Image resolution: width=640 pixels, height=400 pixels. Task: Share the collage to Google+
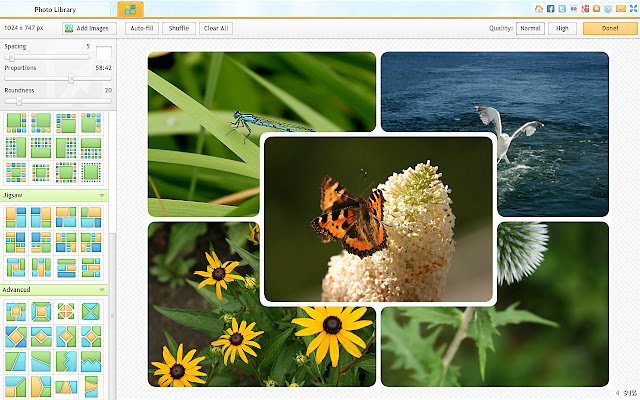[585, 9]
